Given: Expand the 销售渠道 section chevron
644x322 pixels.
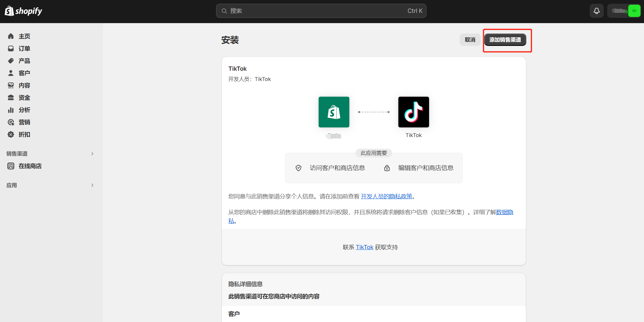Looking at the screenshot, I should 92,154.
